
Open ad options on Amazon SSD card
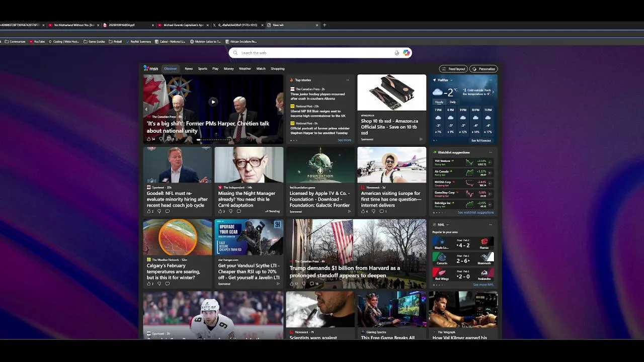421,139
